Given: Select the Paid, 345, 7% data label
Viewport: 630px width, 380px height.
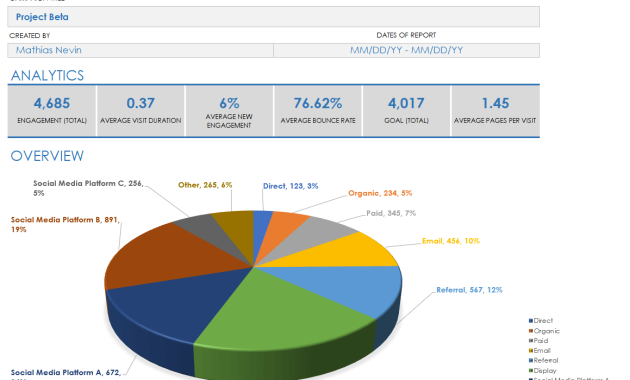Looking at the screenshot, I should pyautogui.click(x=391, y=213).
